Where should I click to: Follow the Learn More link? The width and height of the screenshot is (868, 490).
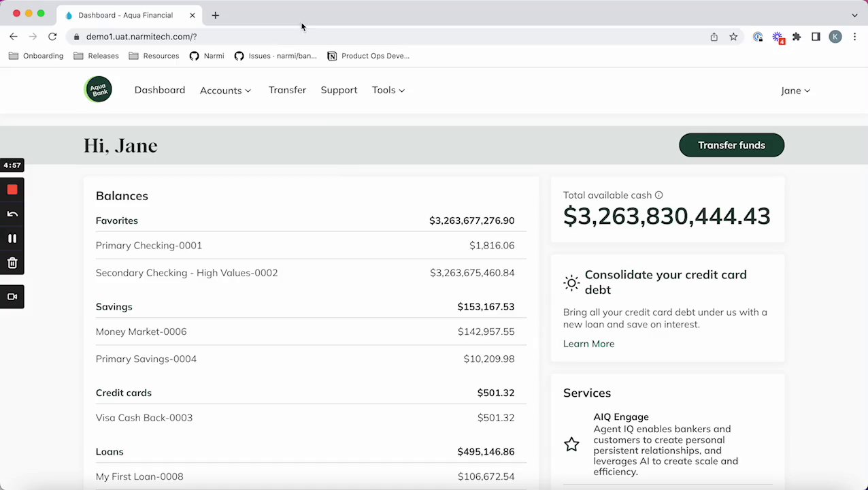588,344
